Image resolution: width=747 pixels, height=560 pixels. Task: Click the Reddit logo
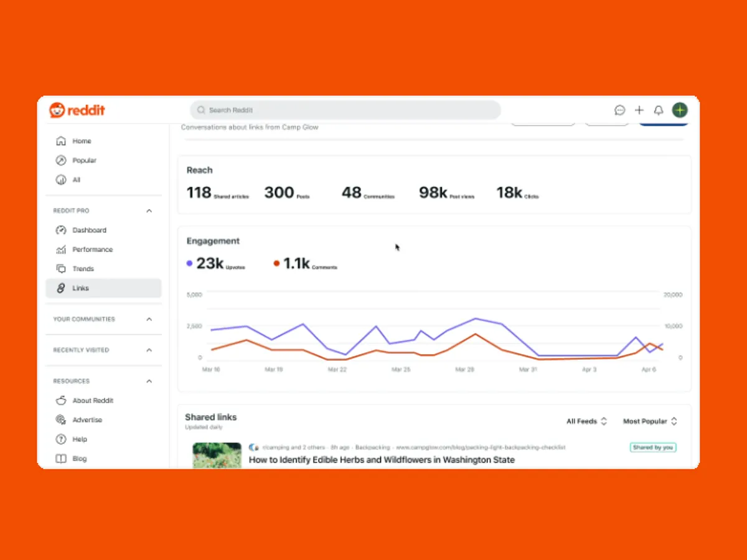point(77,110)
